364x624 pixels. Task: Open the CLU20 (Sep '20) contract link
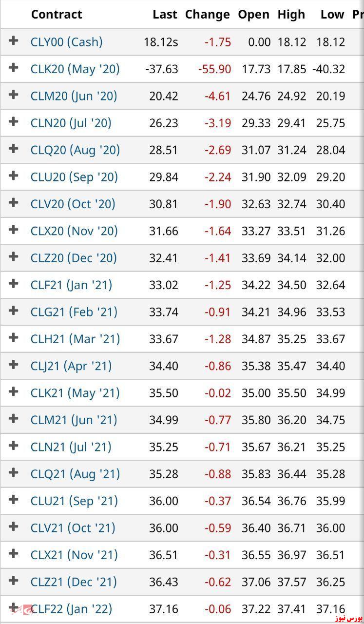pos(74,177)
